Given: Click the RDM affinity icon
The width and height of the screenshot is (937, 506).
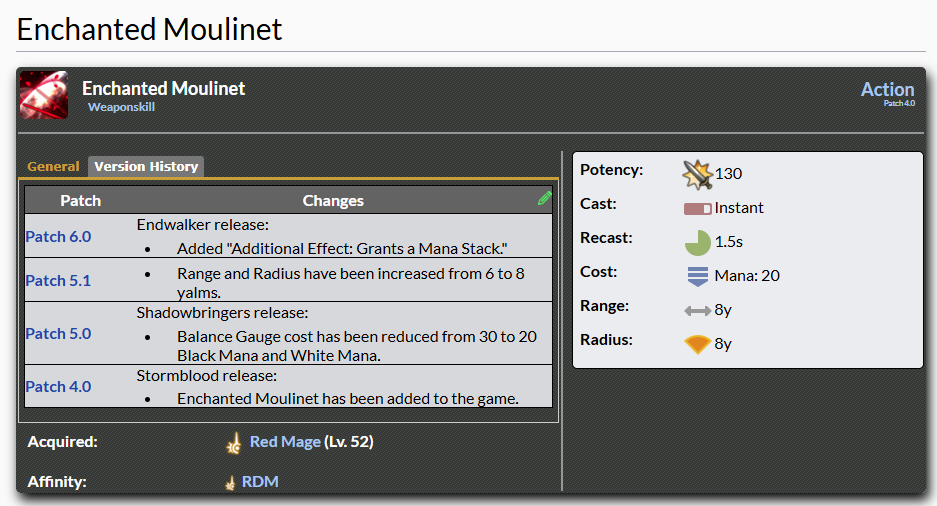Looking at the screenshot, I should tap(230, 483).
